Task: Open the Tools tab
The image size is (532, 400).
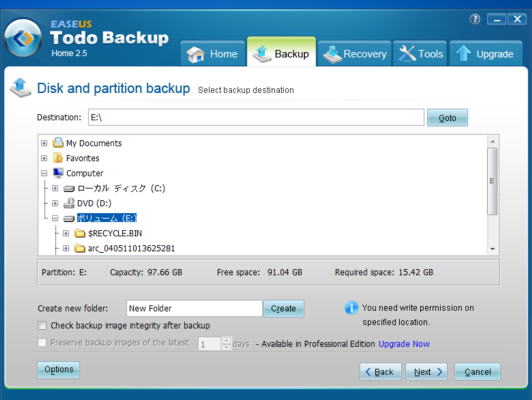Action: coord(420,54)
